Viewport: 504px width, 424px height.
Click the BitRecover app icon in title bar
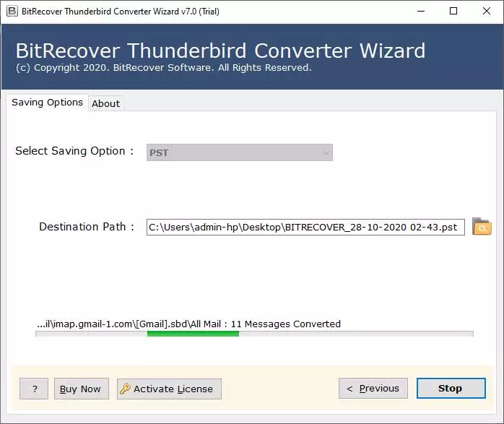point(12,11)
